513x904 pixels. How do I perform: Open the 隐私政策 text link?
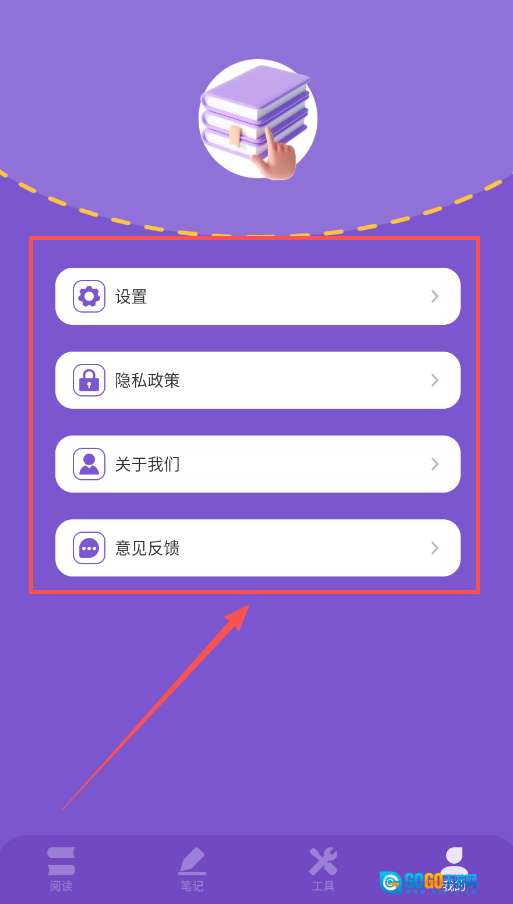click(148, 381)
